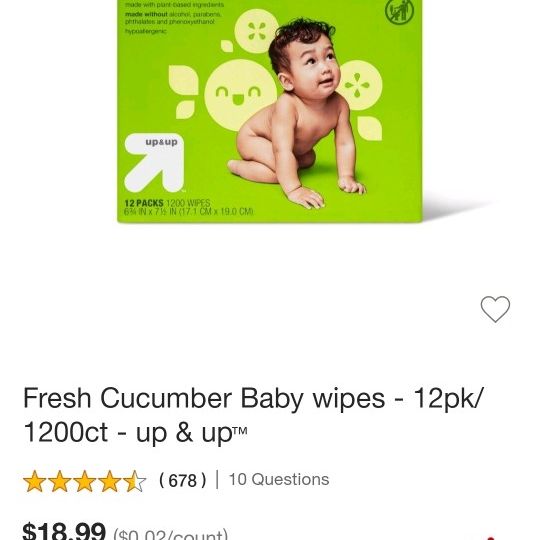Screen dimensions: 540x540
Task: Click the 'up & up' brand name in the title
Action: (x=191, y=433)
